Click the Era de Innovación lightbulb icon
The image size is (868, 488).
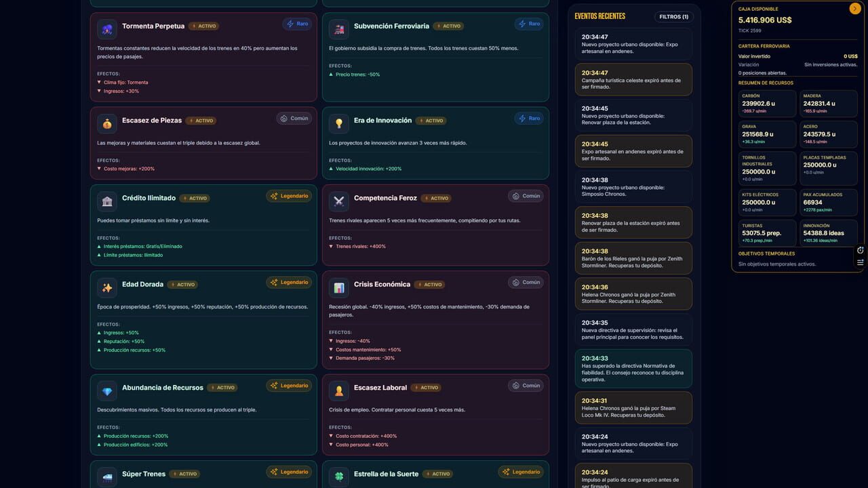[x=339, y=123]
